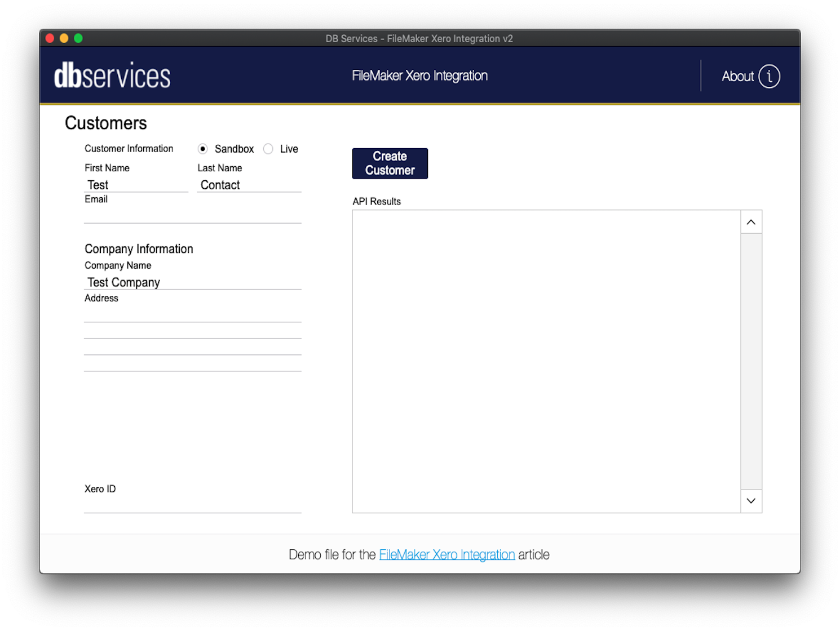Screen dimensions: 840x631
Task: Click the second Address line field
Action: coord(193,331)
